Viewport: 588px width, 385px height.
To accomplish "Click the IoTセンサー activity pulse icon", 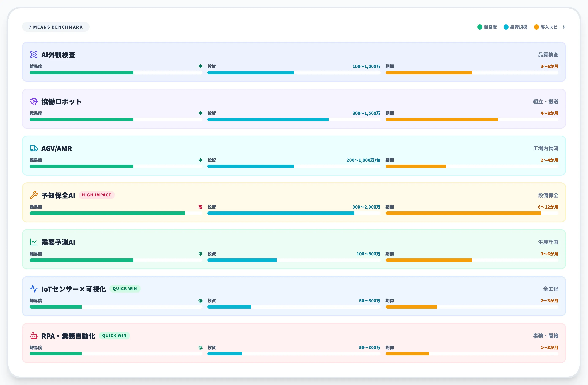I will 34,289.
